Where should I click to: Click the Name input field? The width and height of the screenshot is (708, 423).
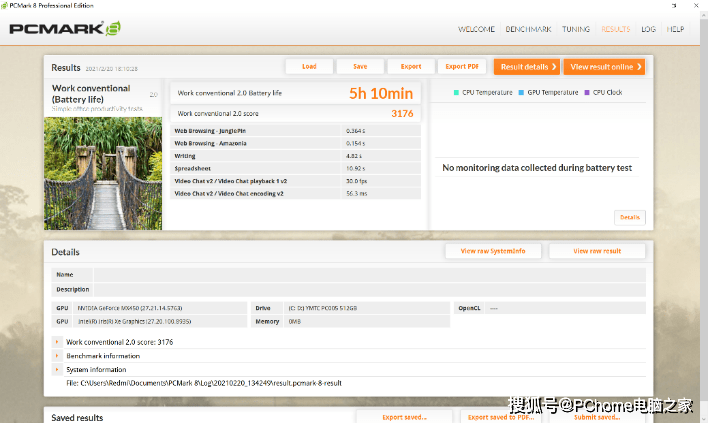tap(370, 274)
